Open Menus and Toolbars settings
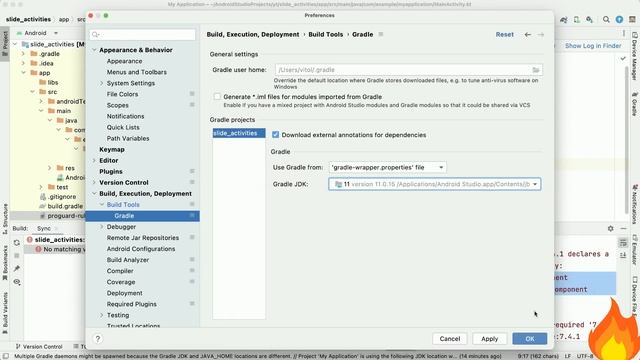Screen dimensions: 640x360 tap(137, 72)
